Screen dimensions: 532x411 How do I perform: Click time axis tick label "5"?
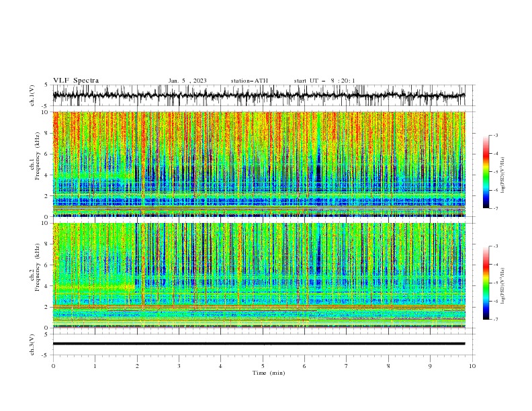tap(263, 366)
